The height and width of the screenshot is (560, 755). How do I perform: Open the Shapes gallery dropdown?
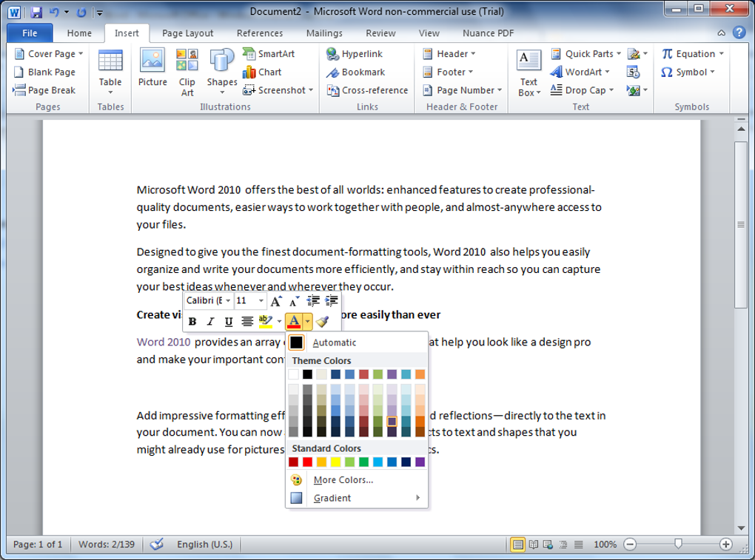tap(222, 72)
